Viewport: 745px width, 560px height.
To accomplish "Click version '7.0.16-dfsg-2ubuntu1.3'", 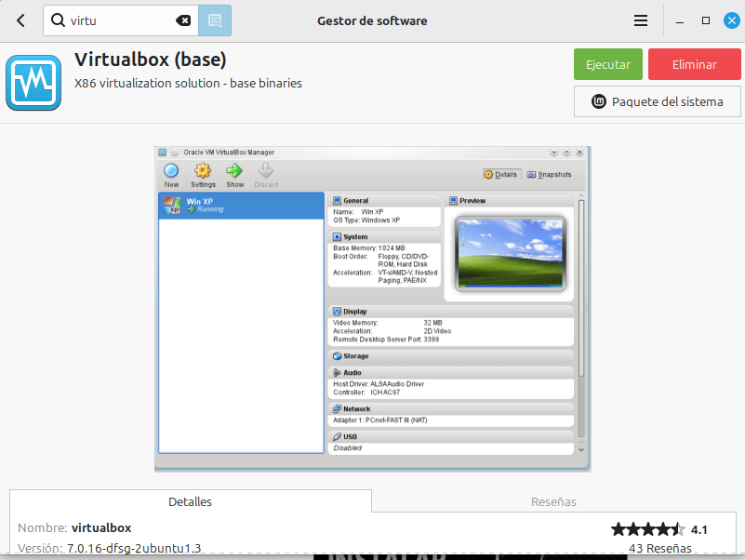I will (134, 548).
